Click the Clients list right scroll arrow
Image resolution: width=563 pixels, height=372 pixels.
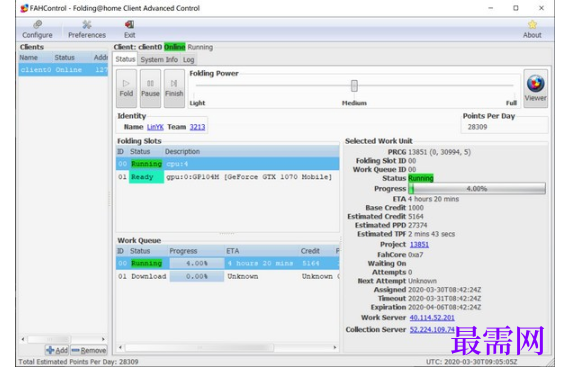103,339
